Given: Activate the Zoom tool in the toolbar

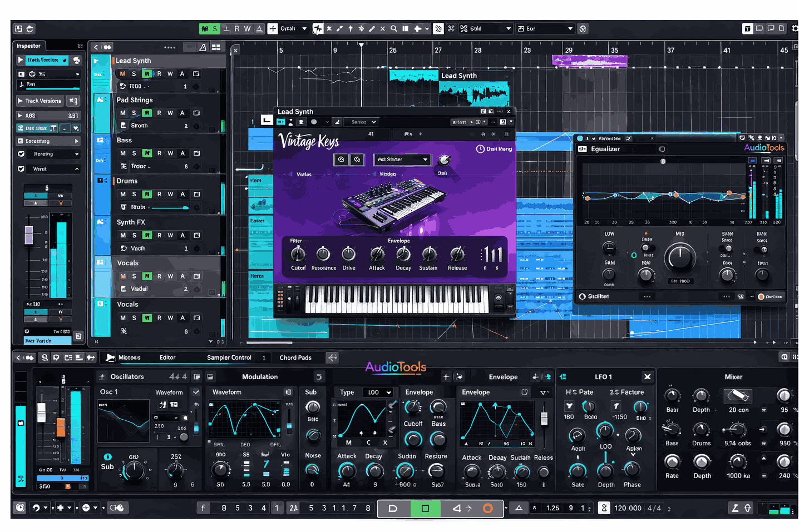Looking at the screenshot, I should pyautogui.click(x=394, y=28).
